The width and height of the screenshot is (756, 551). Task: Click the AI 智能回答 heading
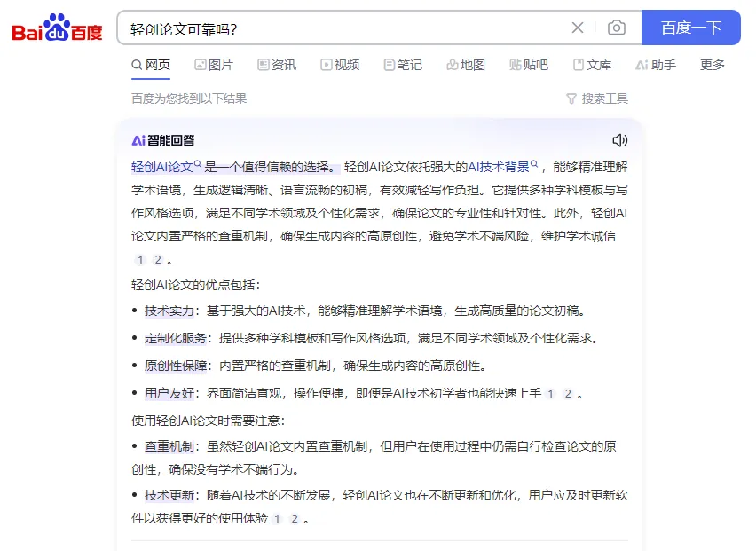click(163, 140)
